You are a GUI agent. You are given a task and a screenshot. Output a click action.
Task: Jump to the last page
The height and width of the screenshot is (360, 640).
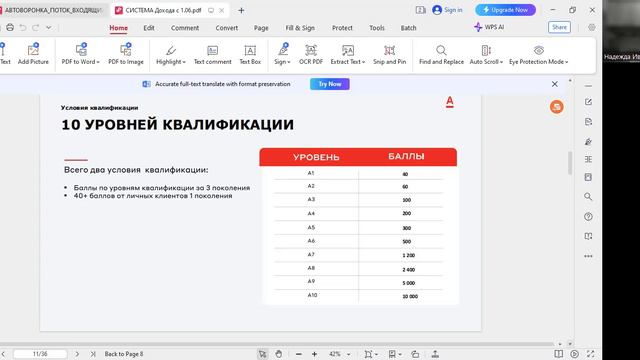pos(93,354)
